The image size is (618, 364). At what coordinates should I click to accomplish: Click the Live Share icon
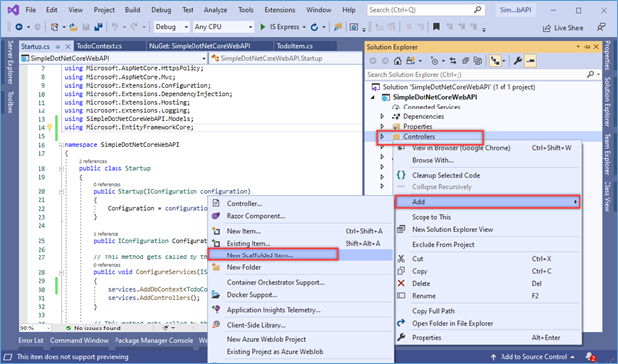(x=546, y=28)
